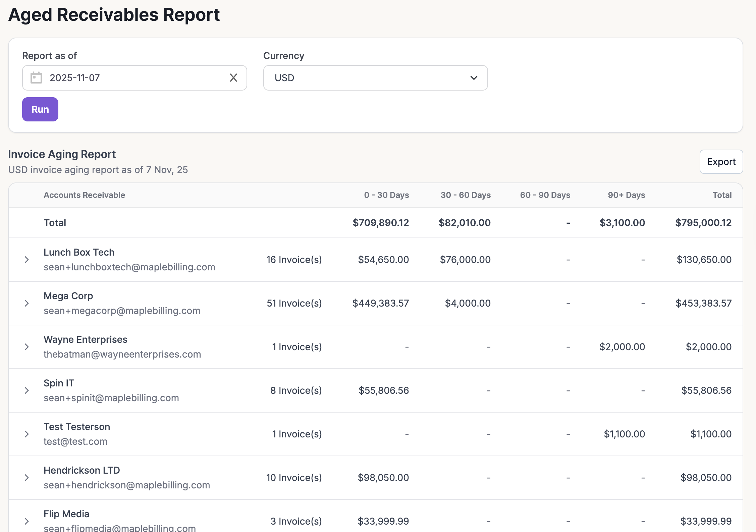Expand the Flip Media row

coord(27,521)
